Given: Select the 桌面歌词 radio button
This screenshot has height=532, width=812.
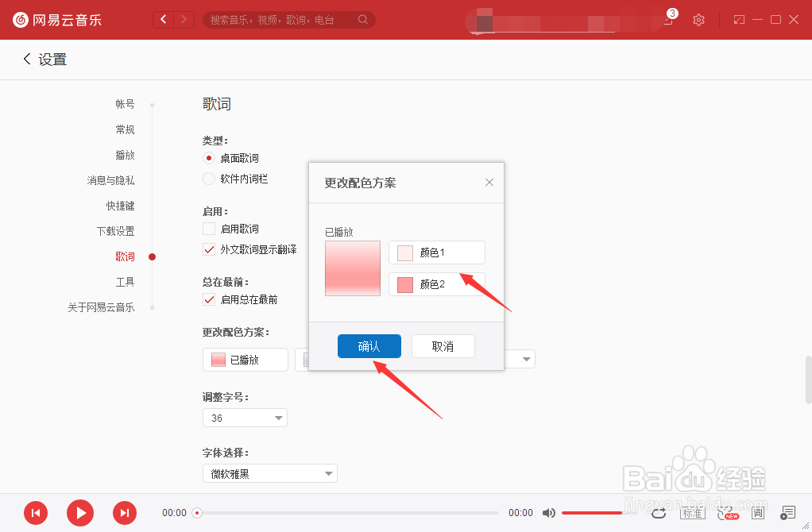Looking at the screenshot, I should [x=208, y=158].
